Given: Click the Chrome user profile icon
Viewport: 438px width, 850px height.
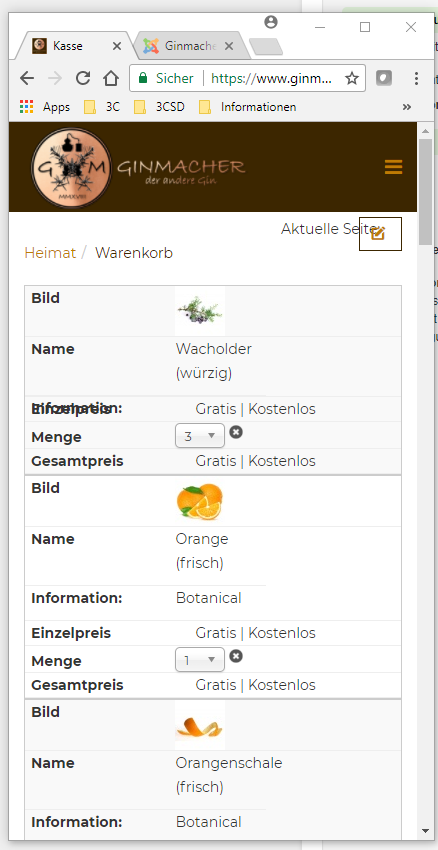Looking at the screenshot, I should [x=271, y=22].
